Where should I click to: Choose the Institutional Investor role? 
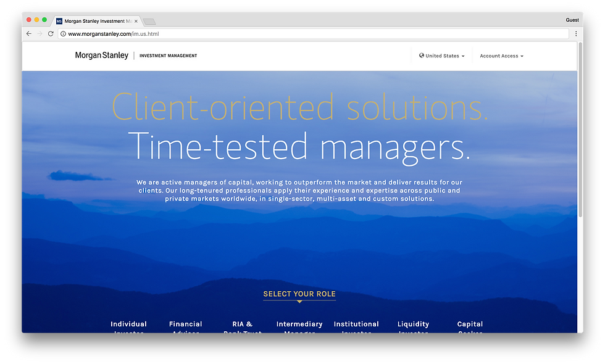pyautogui.click(x=356, y=327)
